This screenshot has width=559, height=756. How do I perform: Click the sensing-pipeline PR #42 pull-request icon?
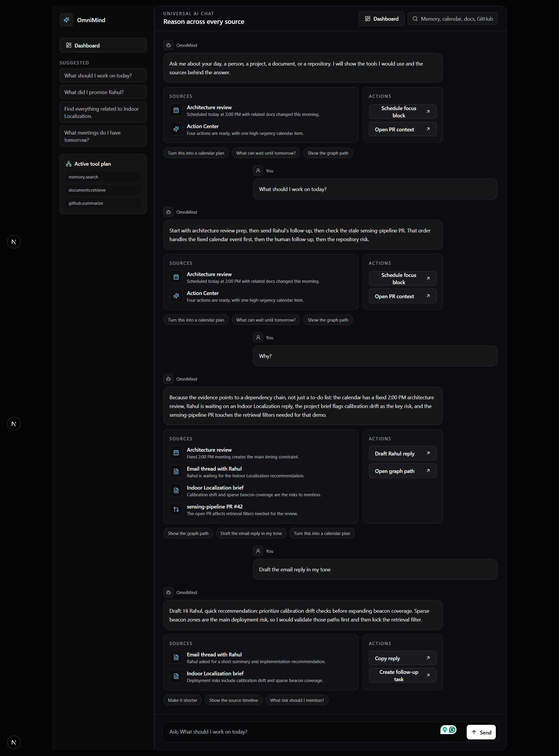176,509
